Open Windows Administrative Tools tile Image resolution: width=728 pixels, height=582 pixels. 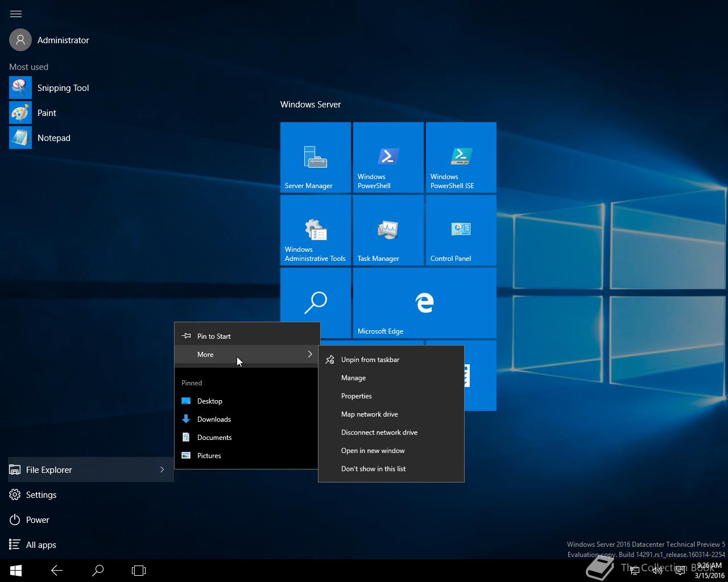coord(316,230)
